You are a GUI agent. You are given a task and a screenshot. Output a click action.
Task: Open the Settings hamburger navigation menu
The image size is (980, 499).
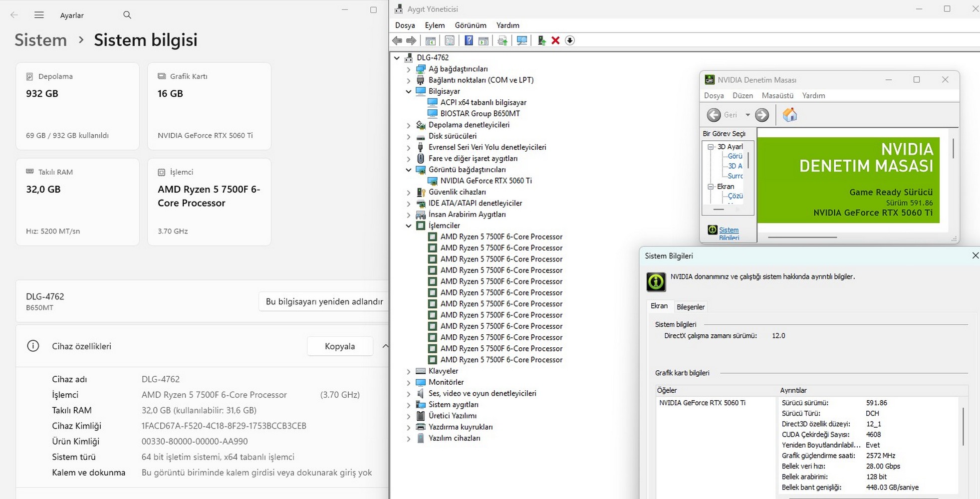[x=39, y=15]
